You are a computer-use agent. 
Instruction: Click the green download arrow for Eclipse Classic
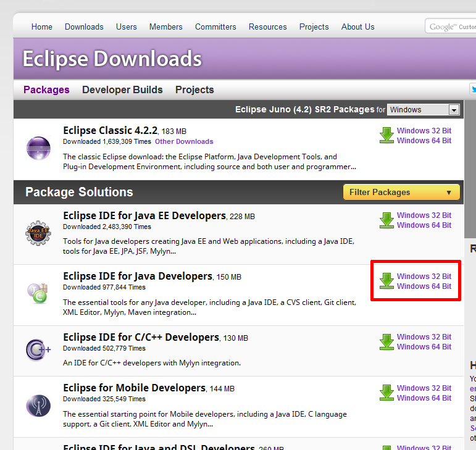386,135
